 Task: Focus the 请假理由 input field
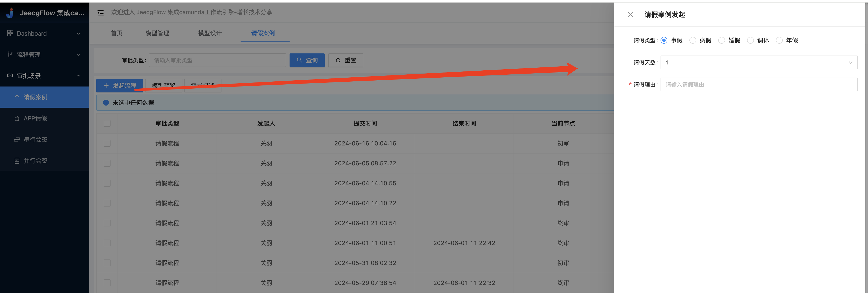click(759, 85)
